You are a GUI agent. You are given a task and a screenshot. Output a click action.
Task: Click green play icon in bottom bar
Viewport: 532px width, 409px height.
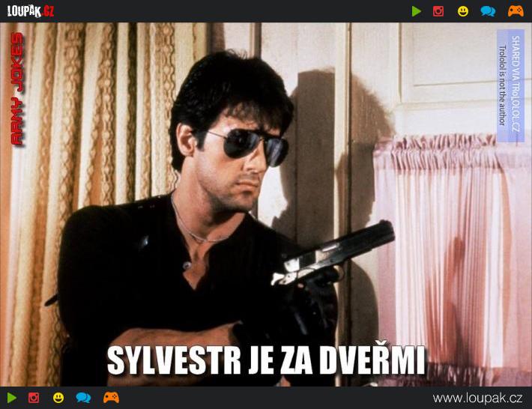[12, 398]
